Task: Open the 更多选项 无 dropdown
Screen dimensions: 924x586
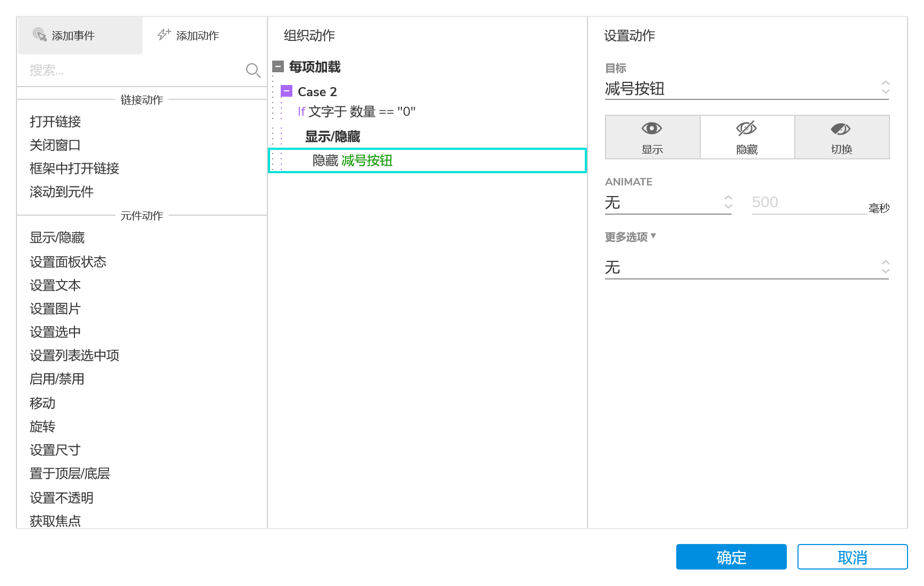Action: pos(746,267)
